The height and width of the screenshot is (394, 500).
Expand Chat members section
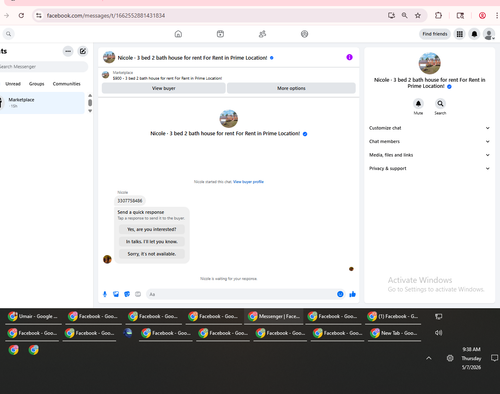[x=429, y=141]
